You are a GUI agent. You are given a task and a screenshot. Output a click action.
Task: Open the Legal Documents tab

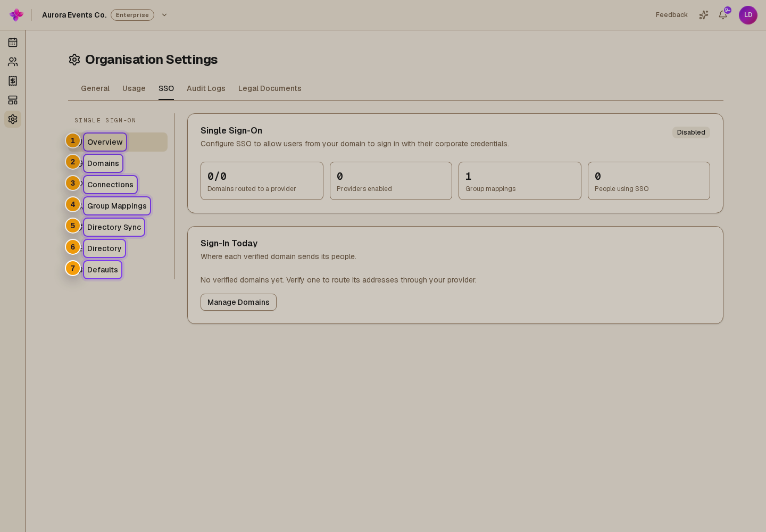(270, 88)
